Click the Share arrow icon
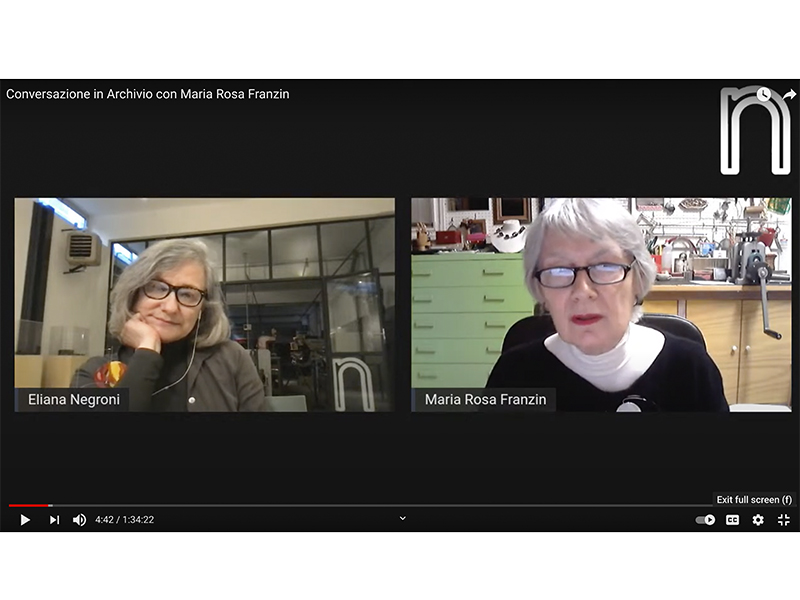 (789, 94)
